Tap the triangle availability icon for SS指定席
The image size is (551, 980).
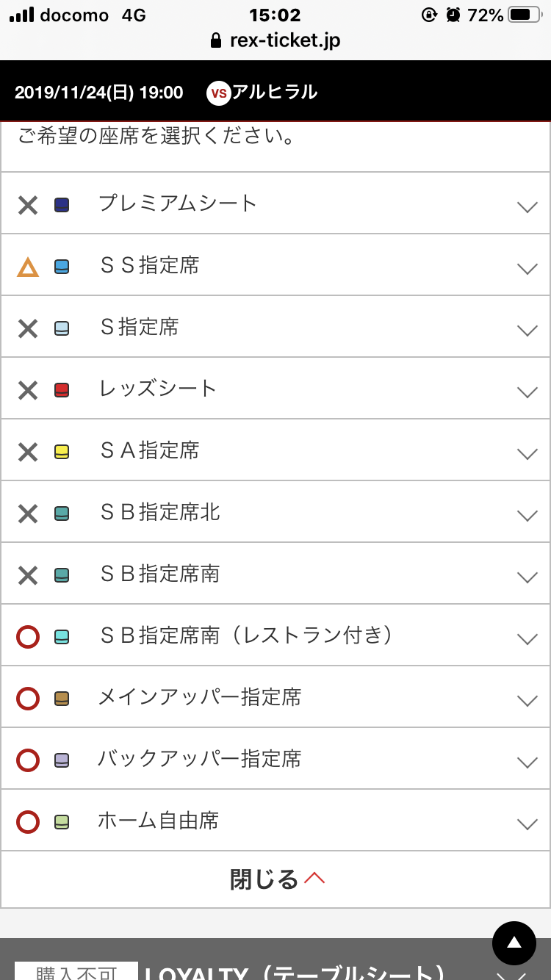(x=28, y=267)
